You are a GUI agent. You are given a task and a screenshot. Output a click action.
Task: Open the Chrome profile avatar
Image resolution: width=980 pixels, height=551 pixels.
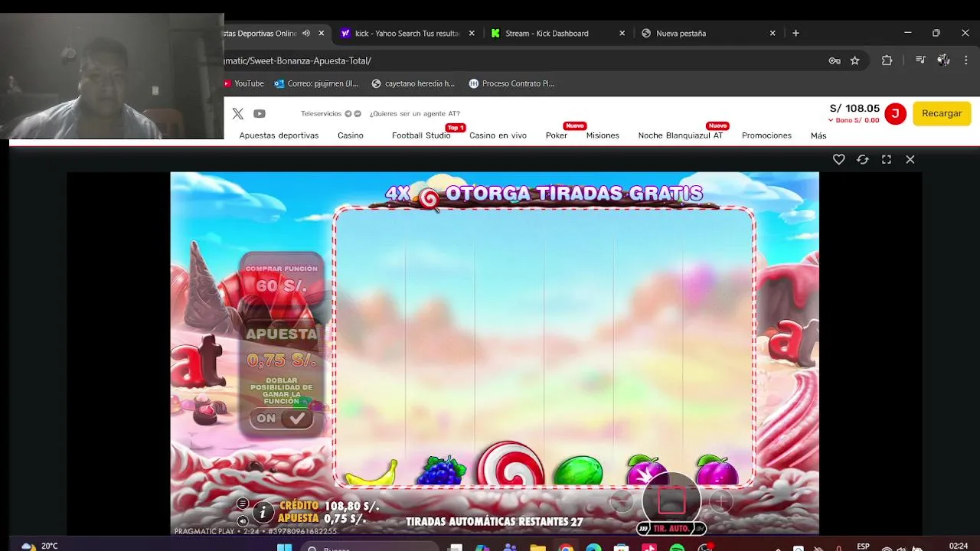point(943,60)
